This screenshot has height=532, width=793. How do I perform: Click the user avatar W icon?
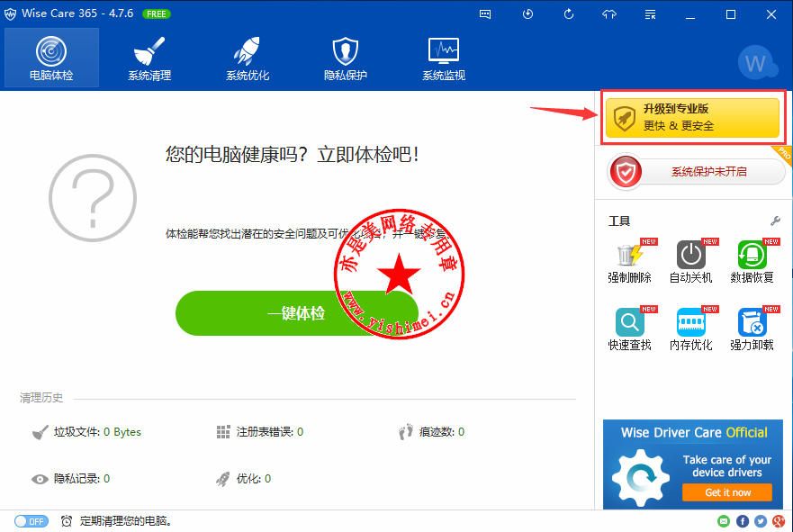point(757,63)
